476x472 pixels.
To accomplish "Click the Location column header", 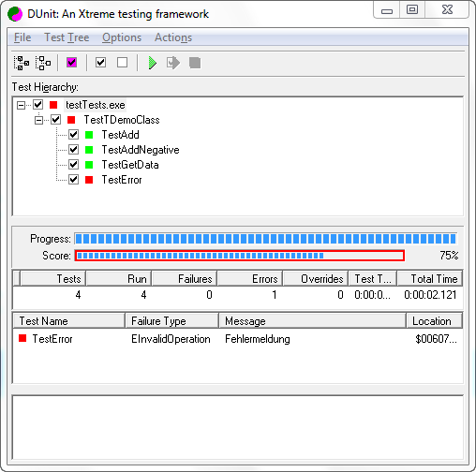I will click(435, 321).
